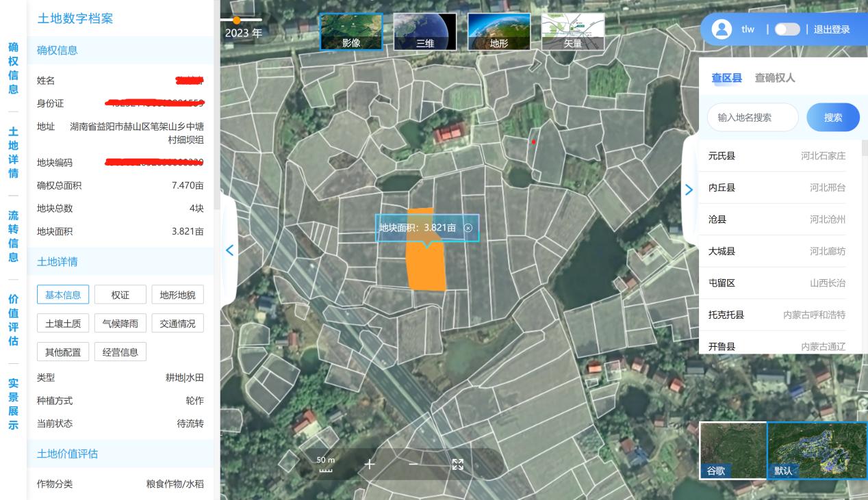Viewport: 868px width, 500px height.
Task: Collapse the right search panel arrow
Action: [689, 189]
